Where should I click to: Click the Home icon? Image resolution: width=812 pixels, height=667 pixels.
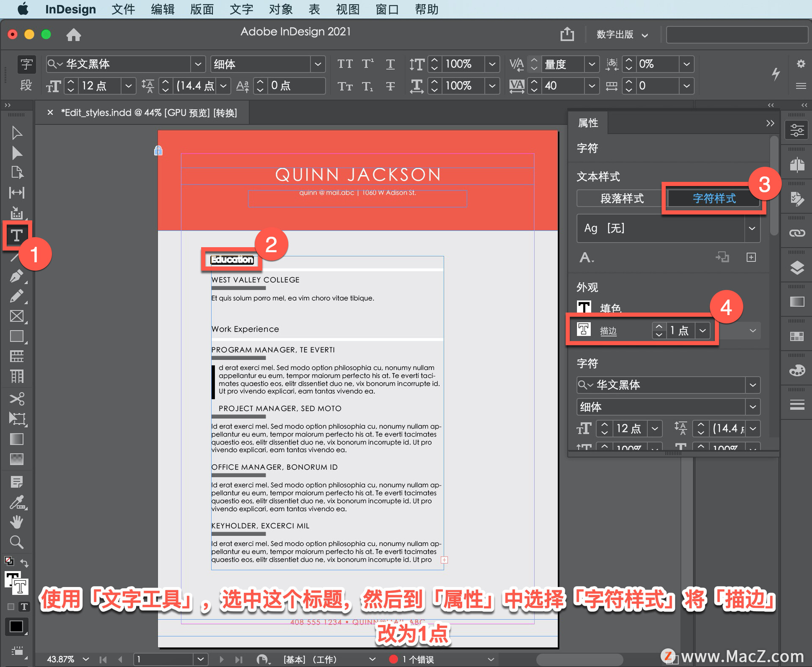click(74, 35)
